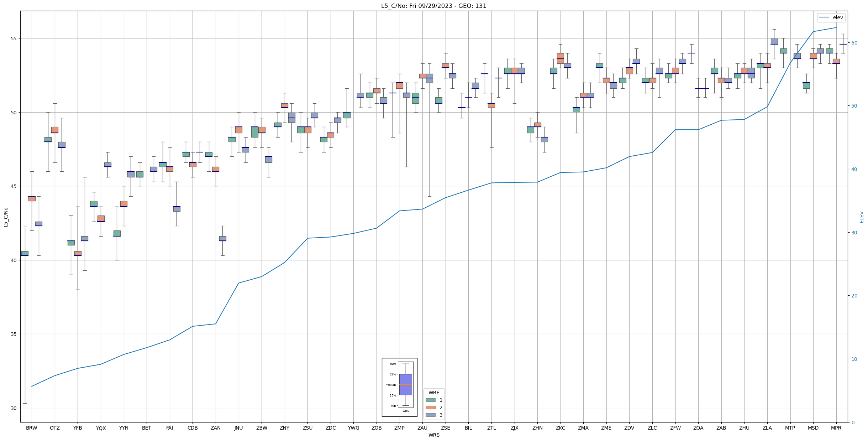Click the x-axis title 'WRS'
This screenshot has width=868, height=441.
tap(434, 435)
